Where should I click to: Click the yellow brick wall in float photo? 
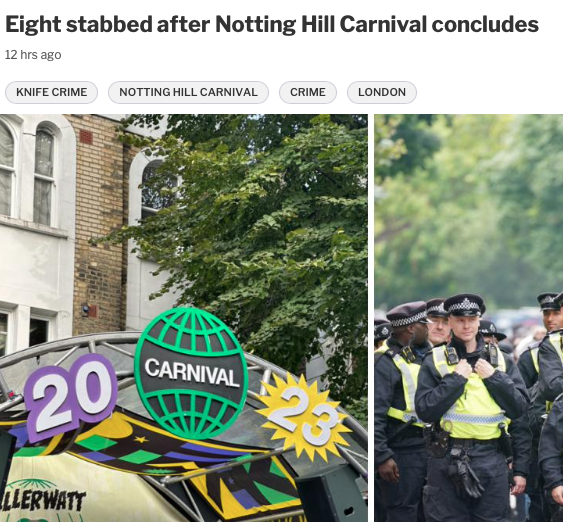pyautogui.click(x=99, y=223)
